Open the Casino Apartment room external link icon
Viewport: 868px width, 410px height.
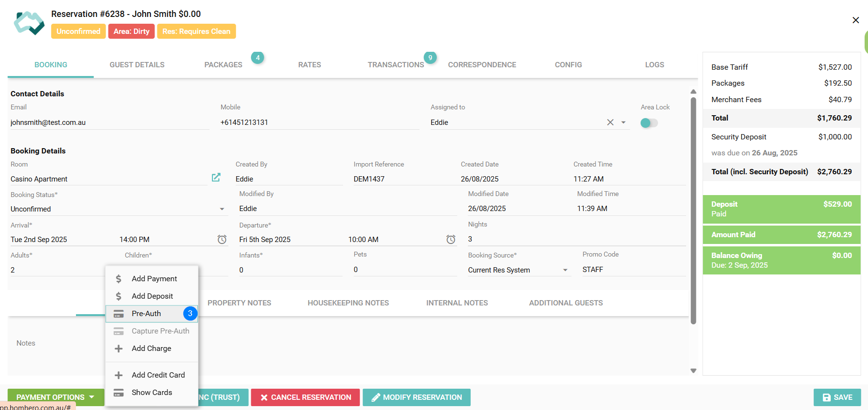[216, 178]
